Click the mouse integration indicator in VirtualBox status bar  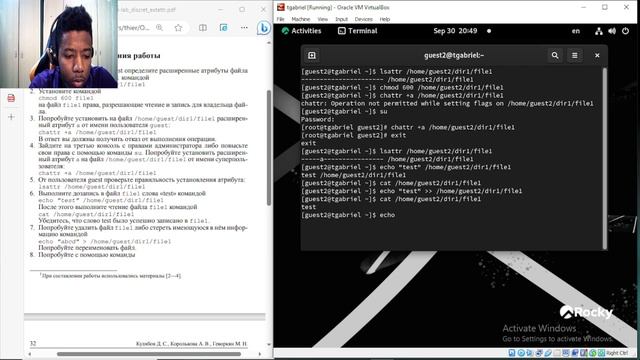point(593,353)
